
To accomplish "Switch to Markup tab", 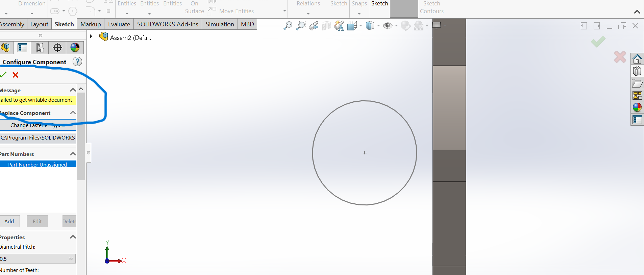I will click(x=91, y=24).
